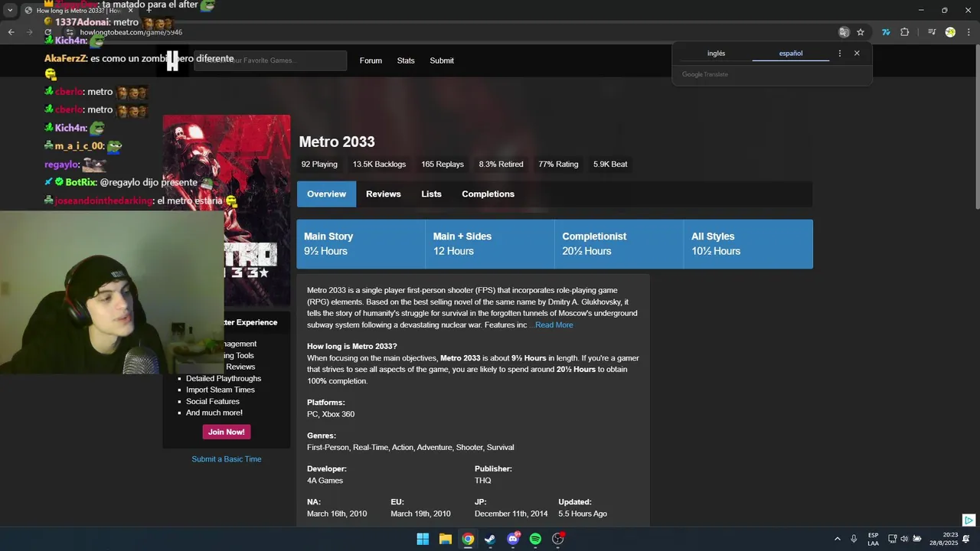Open Translate popup more options menu
The height and width of the screenshot is (551, 980).
tap(840, 54)
